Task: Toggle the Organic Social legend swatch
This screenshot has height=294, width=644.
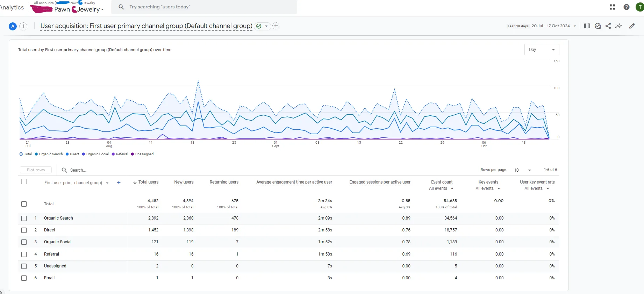Action: (x=84, y=154)
